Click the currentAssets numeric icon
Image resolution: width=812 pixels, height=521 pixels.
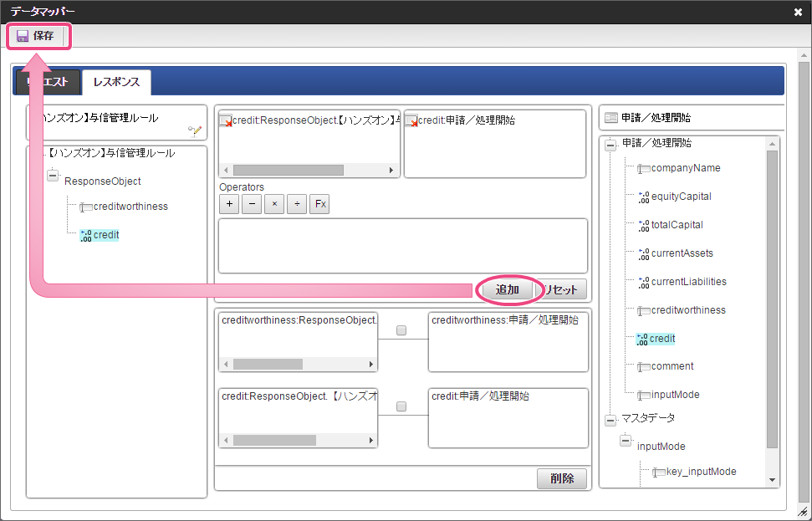point(644,254)
